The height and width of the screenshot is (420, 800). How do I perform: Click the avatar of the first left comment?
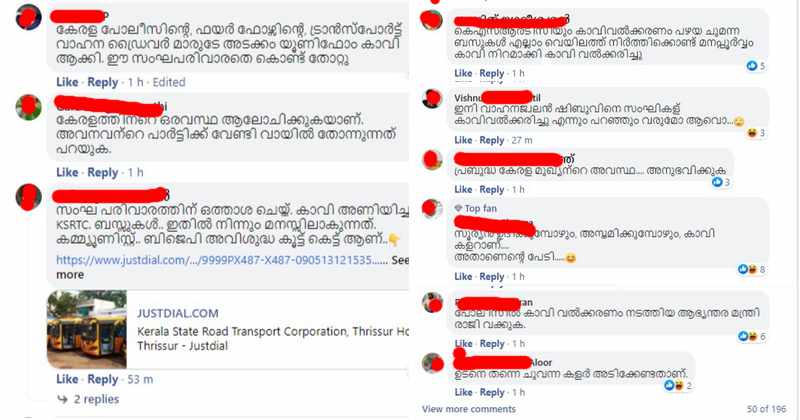(x=29, y=17)
